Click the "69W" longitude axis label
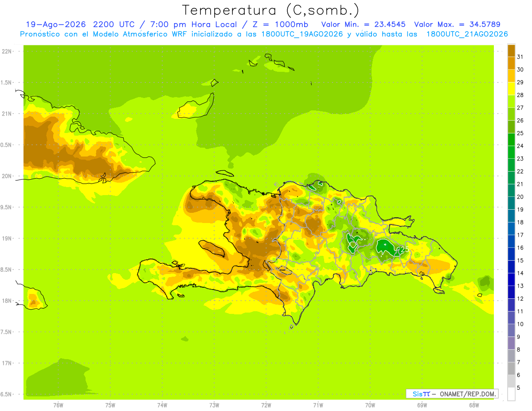 tap(422, 405)
